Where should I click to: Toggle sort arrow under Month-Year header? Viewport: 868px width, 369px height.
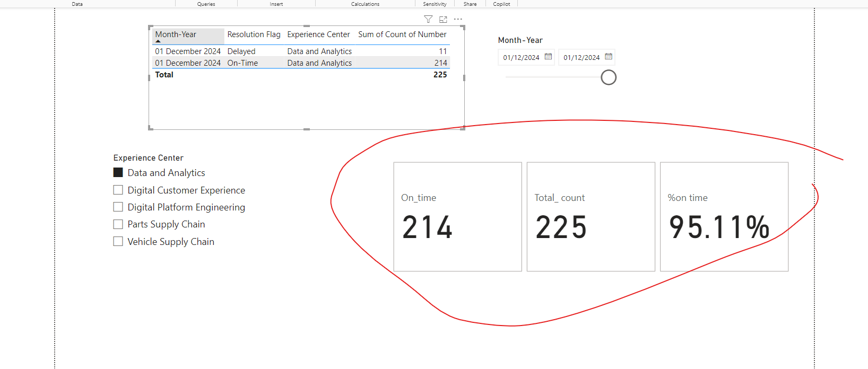coord(158,41)
